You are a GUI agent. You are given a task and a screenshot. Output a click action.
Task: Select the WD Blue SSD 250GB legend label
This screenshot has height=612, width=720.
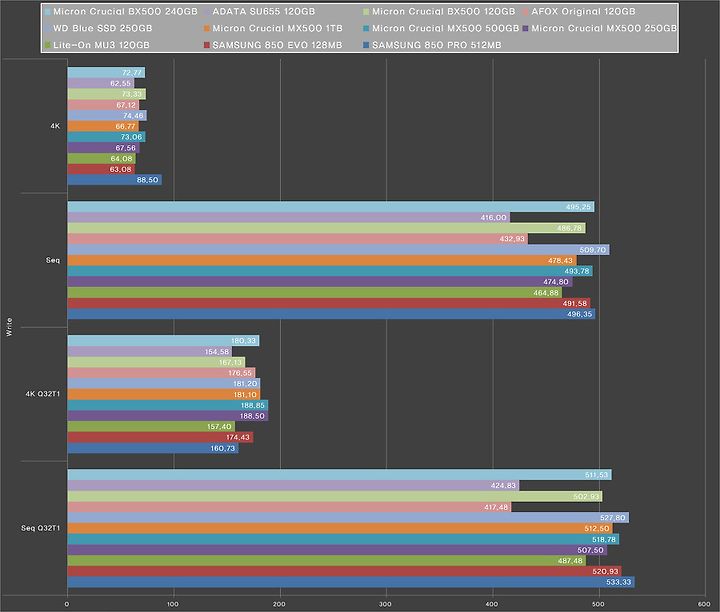coord(102,28)
